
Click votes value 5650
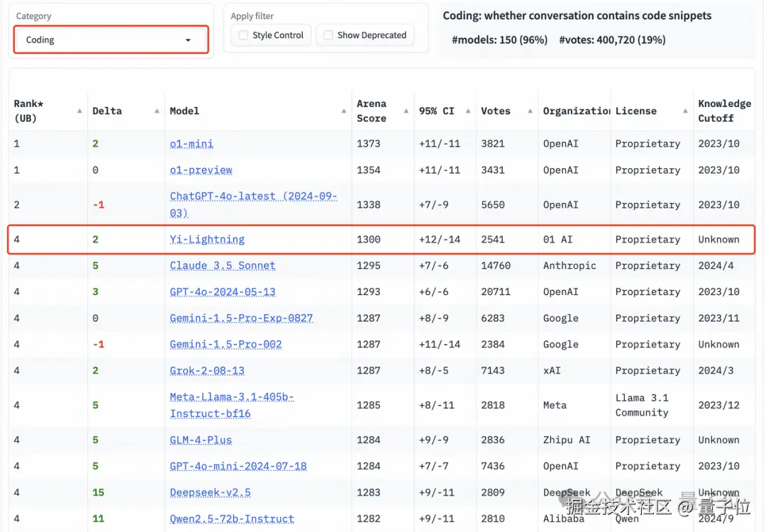click(493, 205)
